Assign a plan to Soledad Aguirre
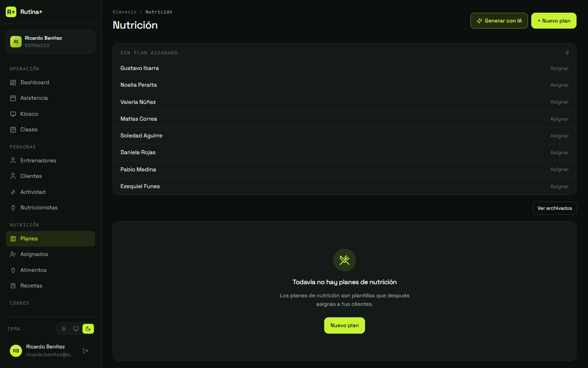The width and height of the screenshot is (588, 368). (559, 136)
